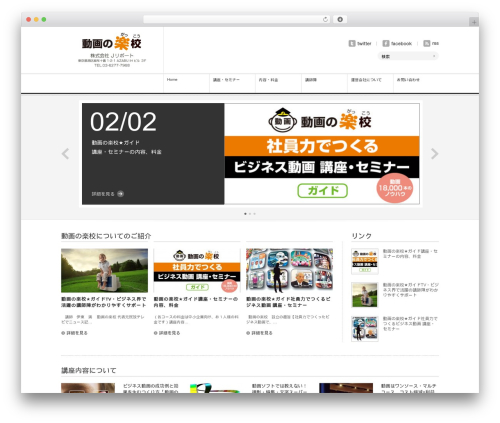Reload the page in browser address bar
The image size is (500, 423).
click(x=325, y=19)
